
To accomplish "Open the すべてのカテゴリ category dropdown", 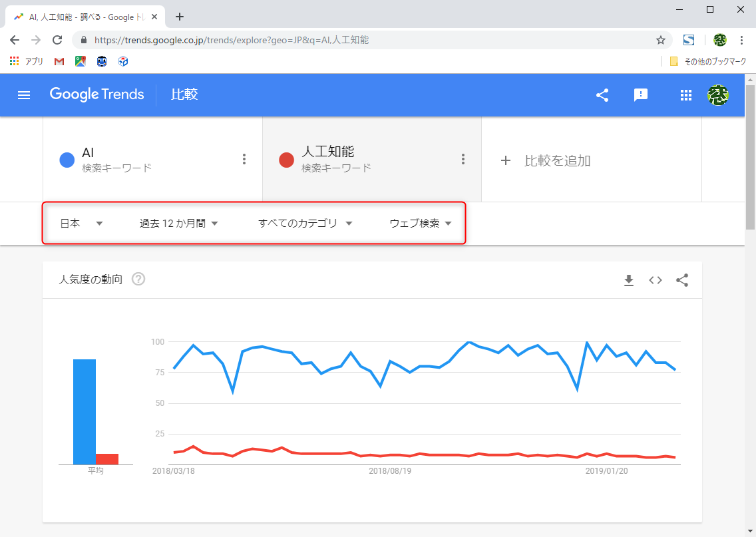I will (x=305, y=224).
